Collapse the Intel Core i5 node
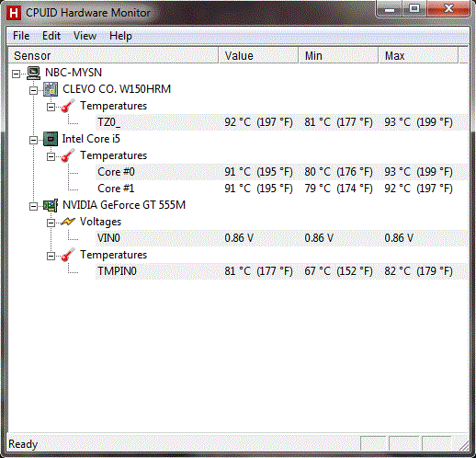476x458 pixels. (x=33, y=140)
